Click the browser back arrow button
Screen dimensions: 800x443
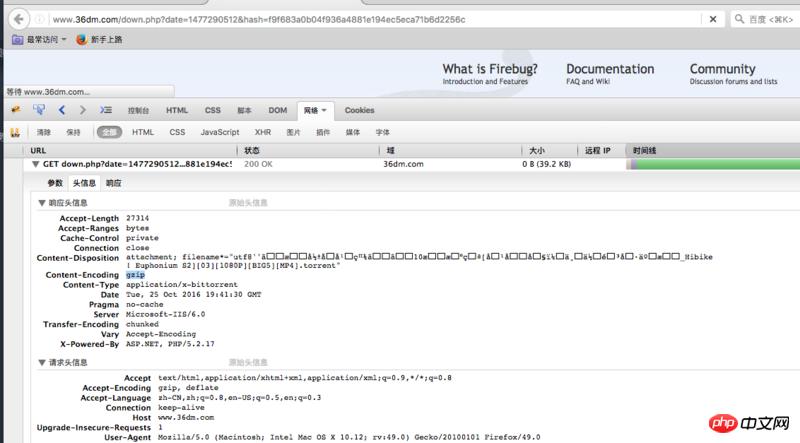19,19
